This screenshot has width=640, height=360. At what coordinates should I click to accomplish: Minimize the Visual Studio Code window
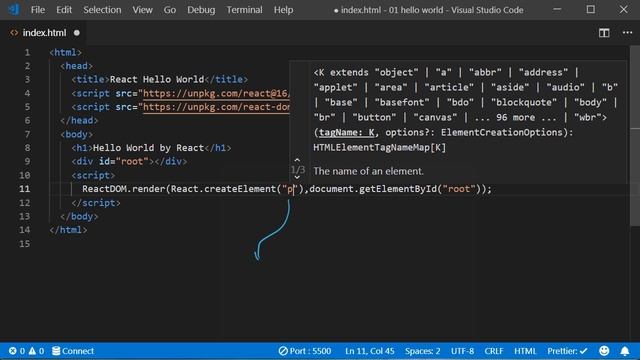click(557, 9)
